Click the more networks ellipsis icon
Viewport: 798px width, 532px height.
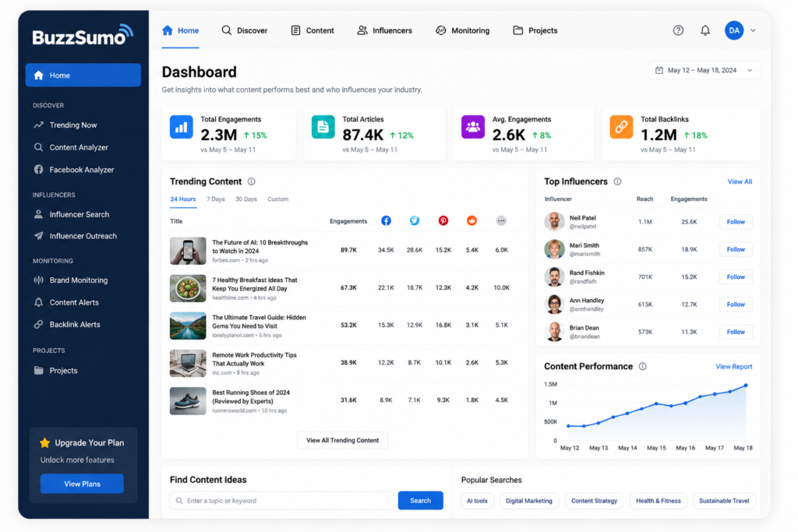point(501,220)
